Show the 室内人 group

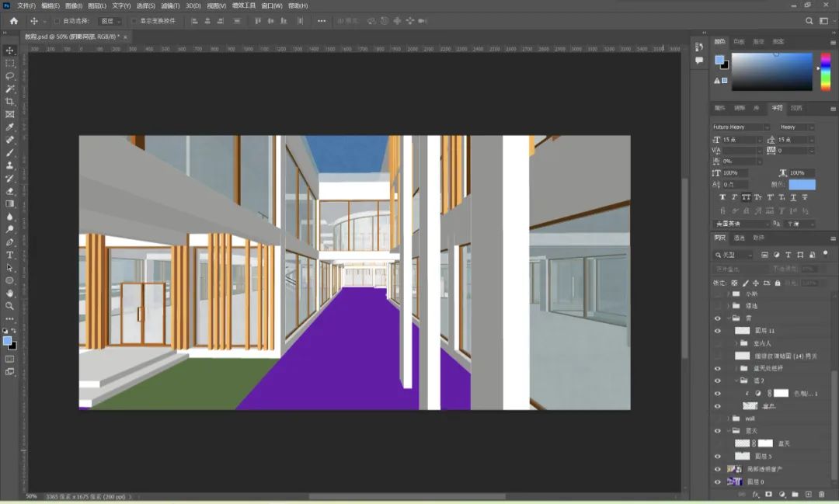718,343
